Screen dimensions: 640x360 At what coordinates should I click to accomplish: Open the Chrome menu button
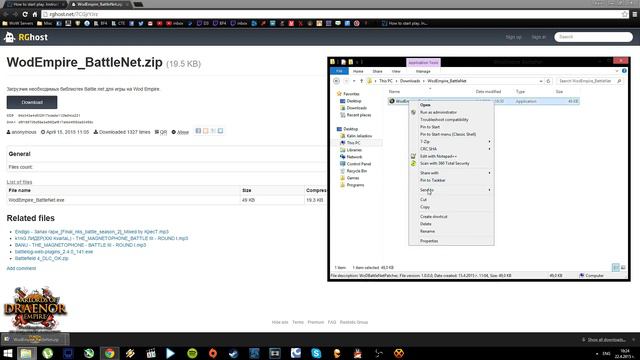point(635,14)
